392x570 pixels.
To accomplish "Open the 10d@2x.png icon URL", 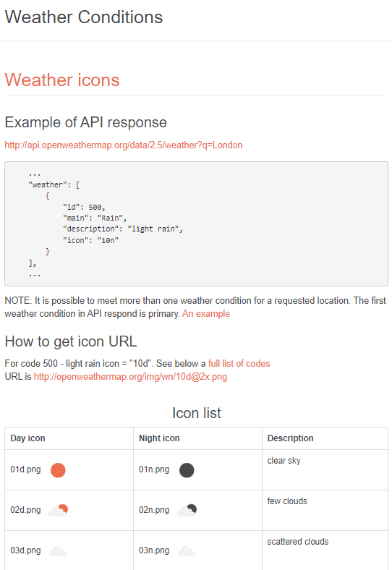I will (130, 377).
